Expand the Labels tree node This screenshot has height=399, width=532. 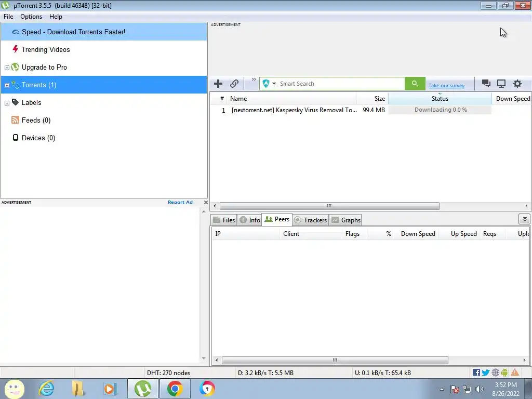(7, 103)
